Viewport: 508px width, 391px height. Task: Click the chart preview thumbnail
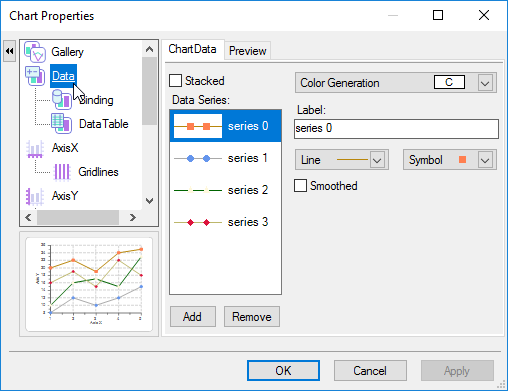(x=89, y=284)
